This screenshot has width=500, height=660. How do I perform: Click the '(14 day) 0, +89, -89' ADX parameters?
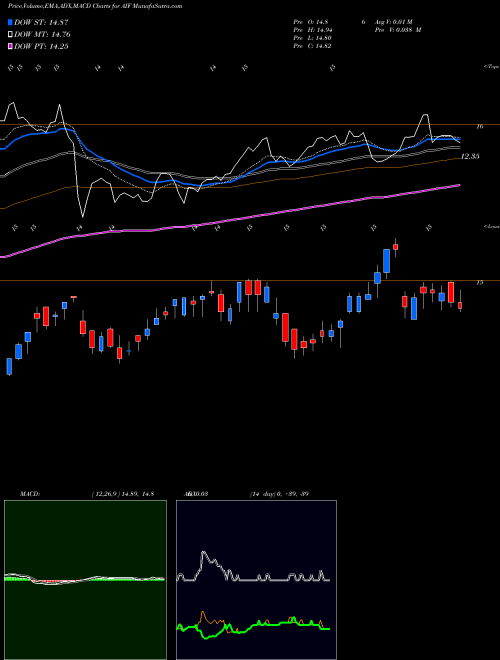279,494
